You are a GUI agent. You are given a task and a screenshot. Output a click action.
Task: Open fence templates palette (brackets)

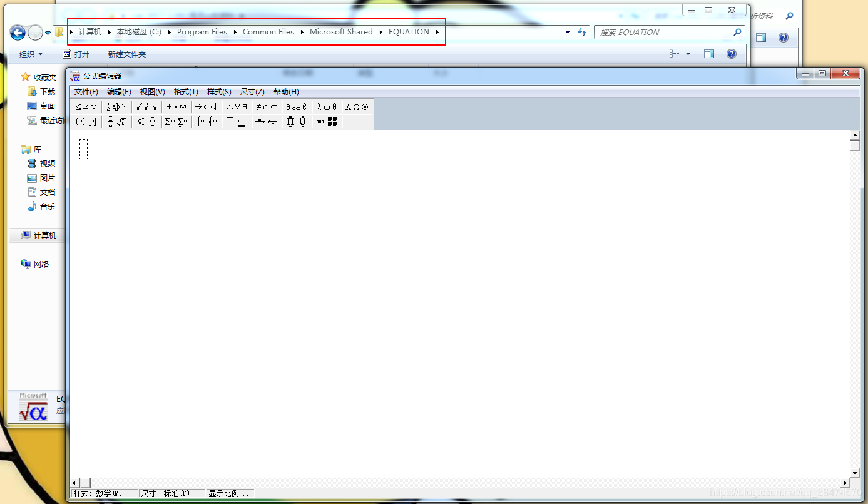(x=86, y=122)
